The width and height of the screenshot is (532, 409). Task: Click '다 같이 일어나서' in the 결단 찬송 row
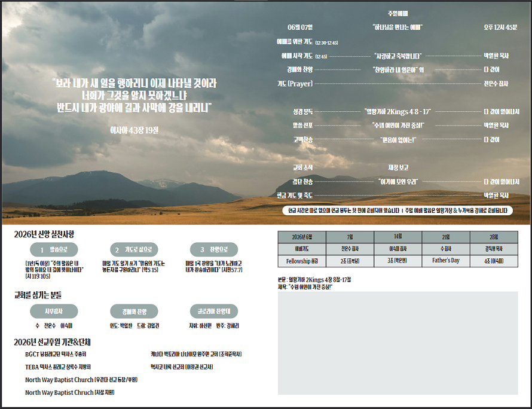[x=502, y=182]
